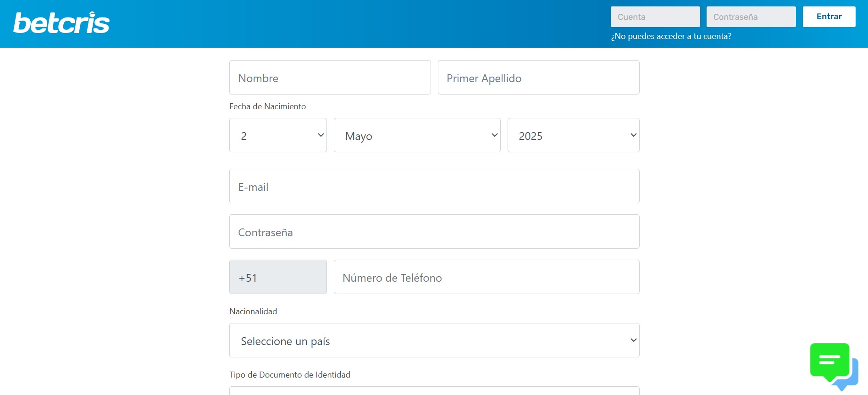The width and height of the screenshot is (868, 395).
Task: Click the 'Nacionalidad' label
Action: tap(253, 312)
